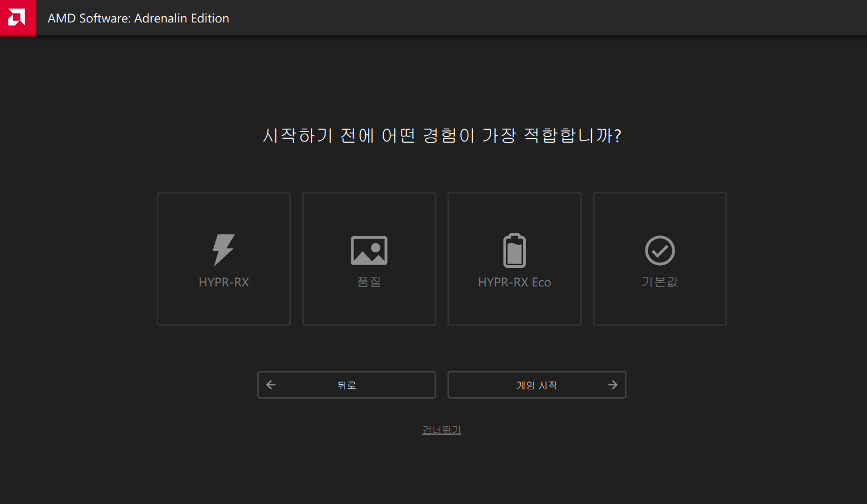867x504 pixels.
Task: Click the circled checkmark 기본값 icon
Action: [x=660, y=250]
